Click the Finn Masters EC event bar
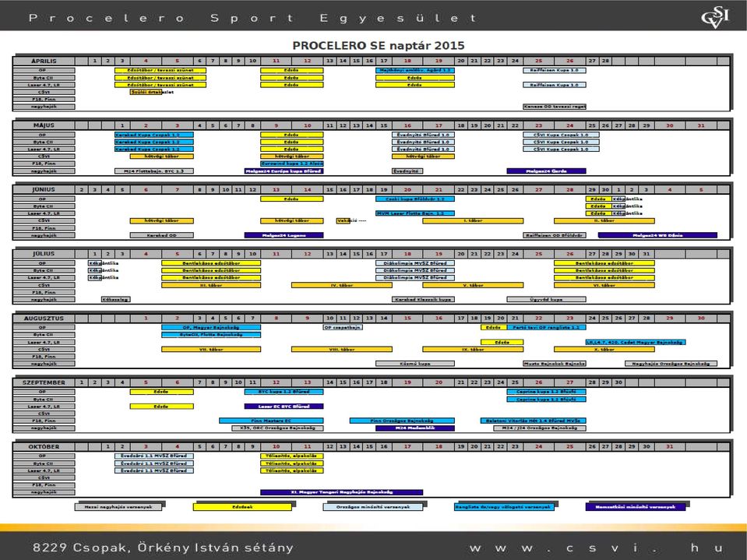Screen dimensions: 747x560 click(x=271, y=421)
